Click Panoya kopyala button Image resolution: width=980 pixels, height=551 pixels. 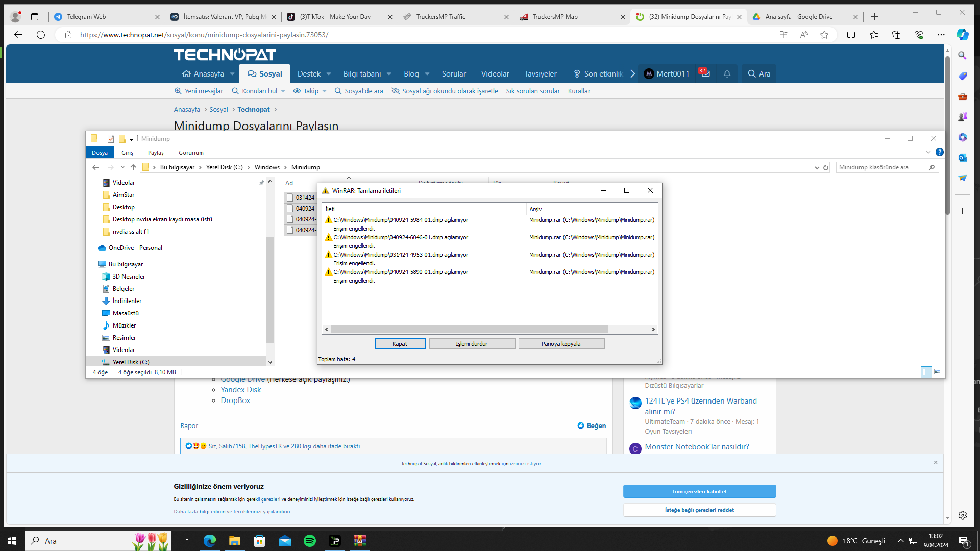tap(561, 344)
